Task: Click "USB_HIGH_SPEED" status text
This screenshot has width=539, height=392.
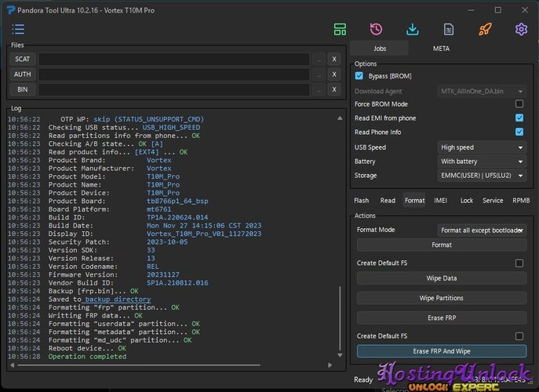Action: (x=171, y=128)
